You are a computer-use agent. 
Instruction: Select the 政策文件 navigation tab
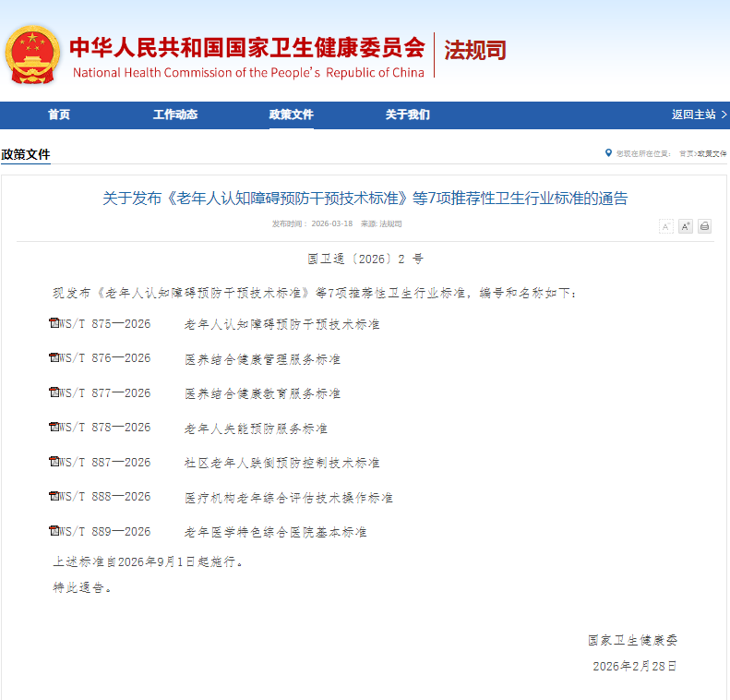click(x=292, y=115)
